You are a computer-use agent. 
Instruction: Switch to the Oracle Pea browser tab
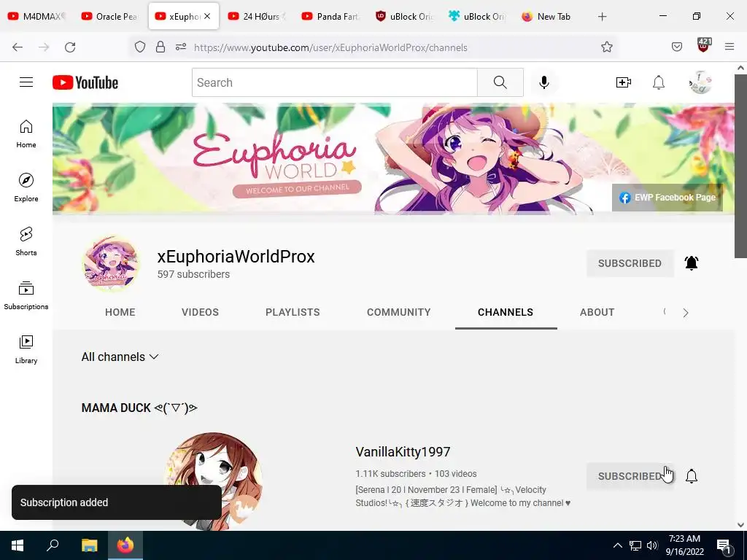point(111,16)
